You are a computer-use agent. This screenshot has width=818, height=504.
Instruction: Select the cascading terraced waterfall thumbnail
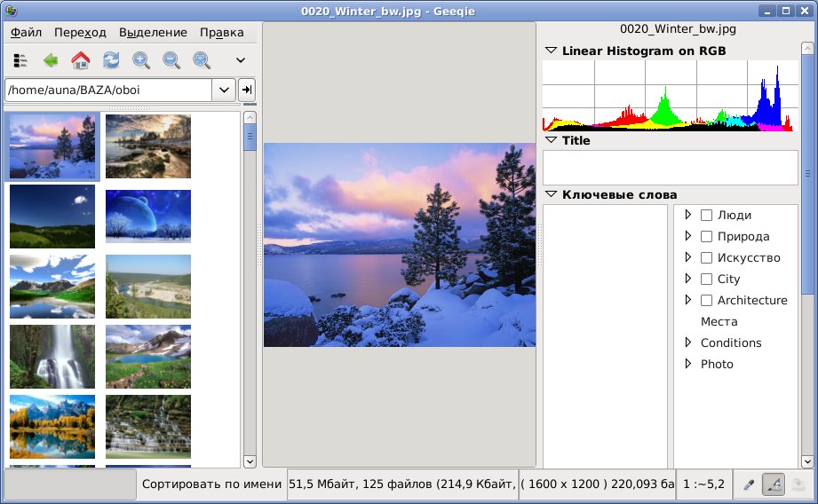tap(148, 427)
